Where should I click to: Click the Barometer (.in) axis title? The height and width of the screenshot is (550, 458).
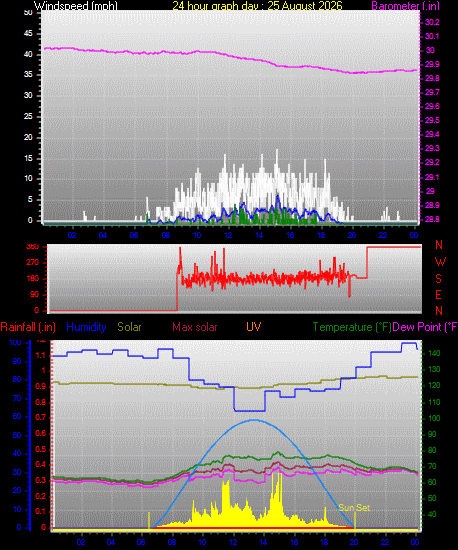click(405, 6)
